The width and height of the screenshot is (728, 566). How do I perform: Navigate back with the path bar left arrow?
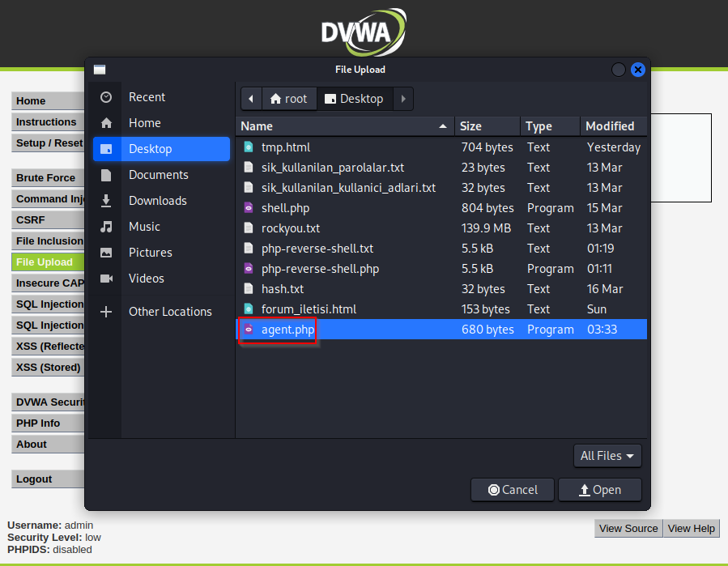tap(251, 99)
